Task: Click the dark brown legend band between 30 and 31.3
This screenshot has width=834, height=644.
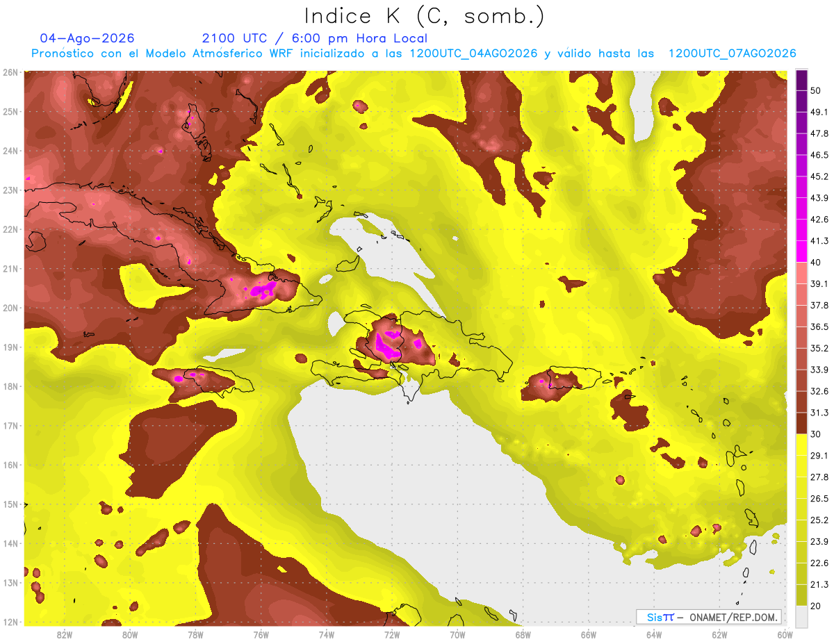Action: point(801,423)
